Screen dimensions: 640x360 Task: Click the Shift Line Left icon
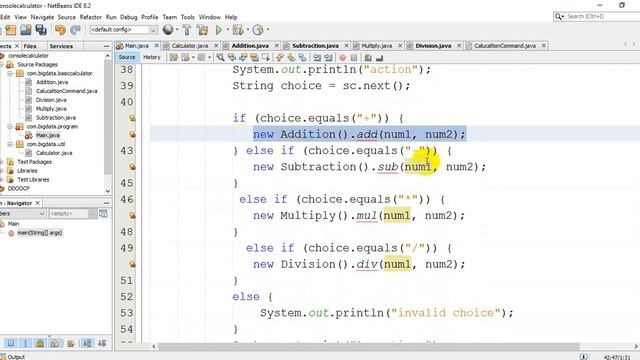[x=317, y=58]
